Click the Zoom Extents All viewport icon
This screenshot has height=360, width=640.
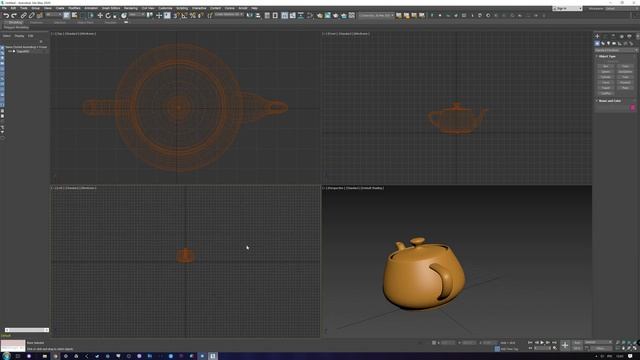[x=634, y=342]
